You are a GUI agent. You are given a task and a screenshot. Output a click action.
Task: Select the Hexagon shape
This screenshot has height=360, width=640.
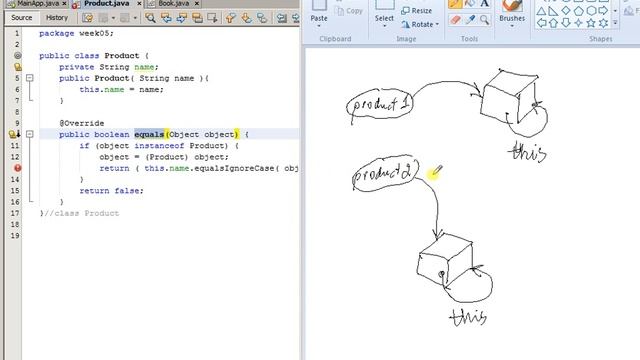pyautogui.click(x=591, y=11)
